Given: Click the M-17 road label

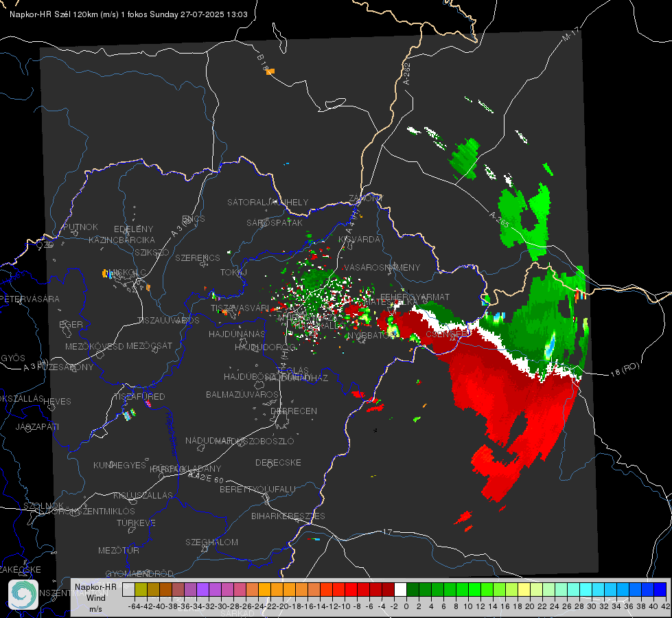Looking at the screenshot, I should [x=570, y=34].
